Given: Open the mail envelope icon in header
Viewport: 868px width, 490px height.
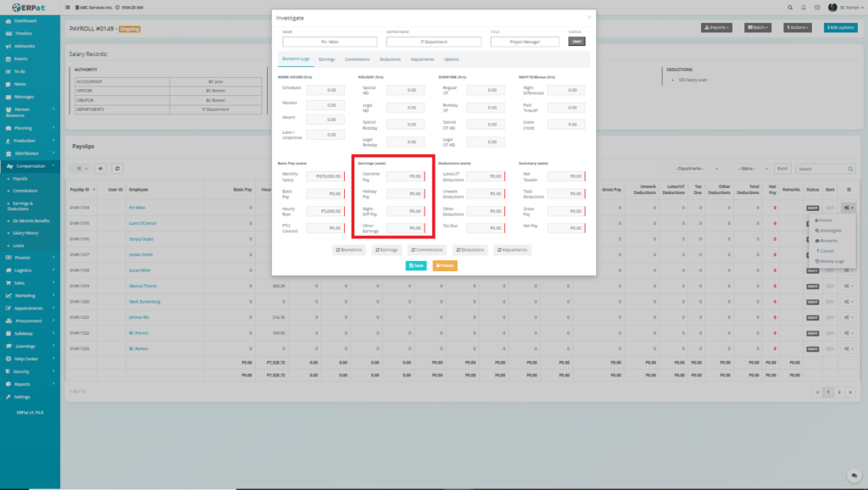Looking at the screenshot, I should pos(818,7).
